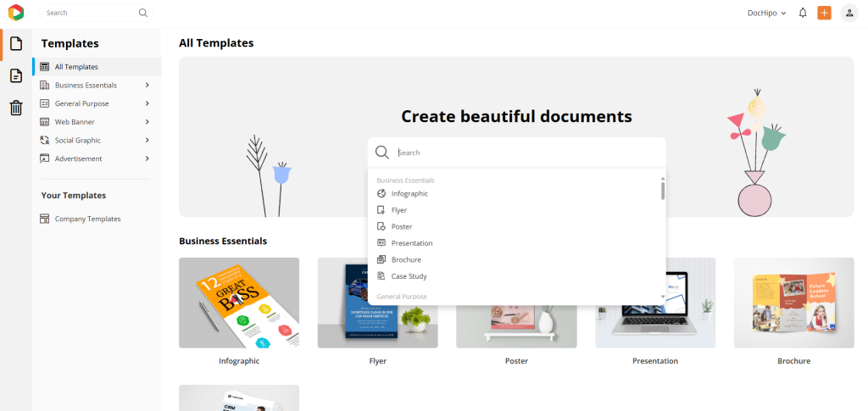Click the Brochure caption under thumbnail
Image resolution: width=868 pixels, height=411 pixels.
(x=793, y=361)
